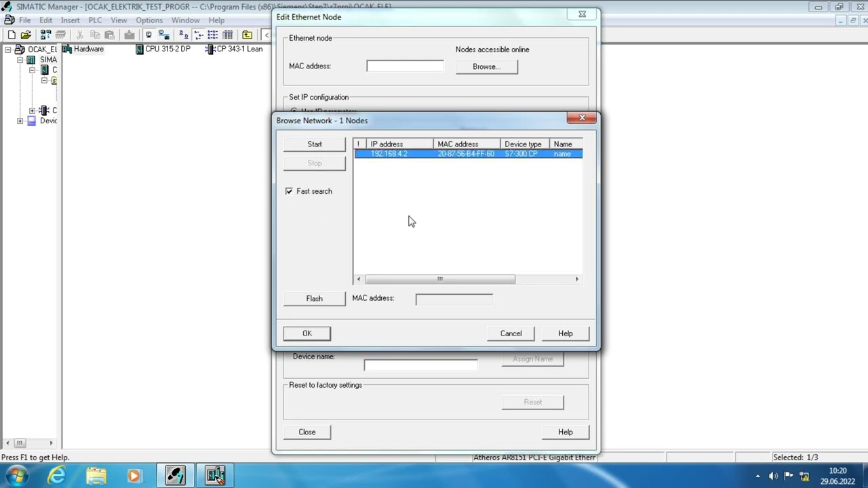The height and width of the screenshot is (488, 868).
Task: Click the IP address column header
Action: [x=399, y=144]
